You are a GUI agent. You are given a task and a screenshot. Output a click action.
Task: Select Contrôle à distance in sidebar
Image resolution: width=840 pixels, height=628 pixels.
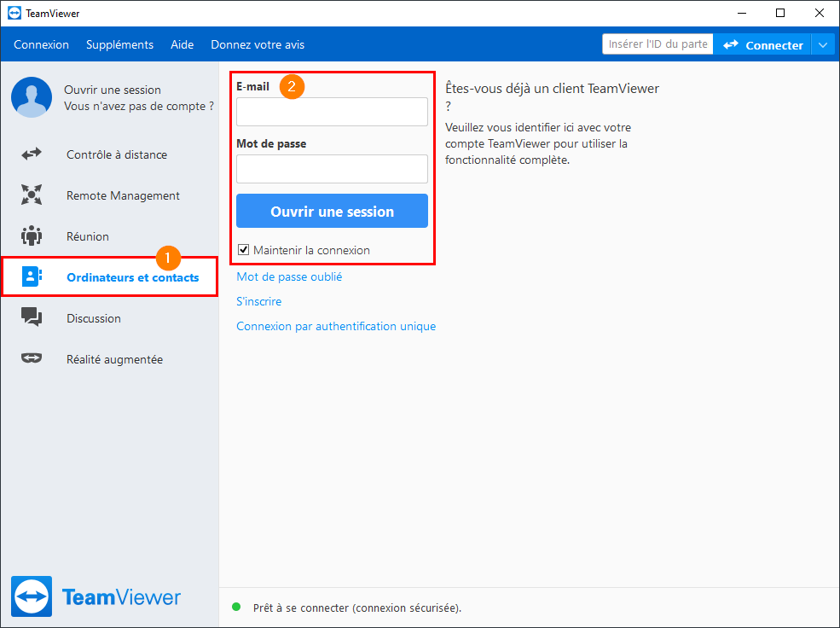109,154
